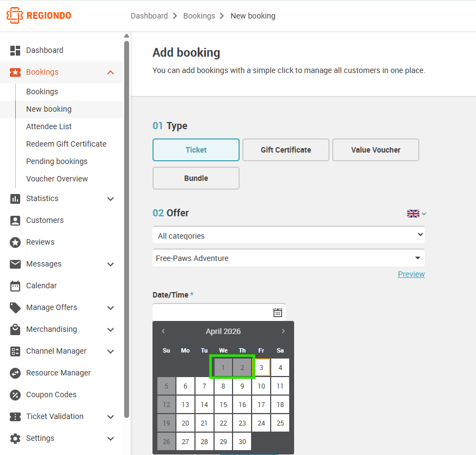Open Calendar via its sidebar icon
This screenshot has height=455, width=476.
(15, 286)
